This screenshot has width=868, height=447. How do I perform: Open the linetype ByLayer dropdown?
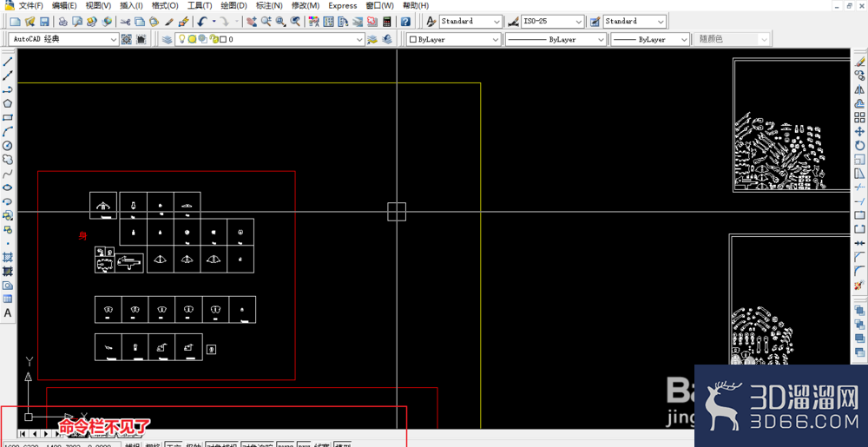pos(602,39)
